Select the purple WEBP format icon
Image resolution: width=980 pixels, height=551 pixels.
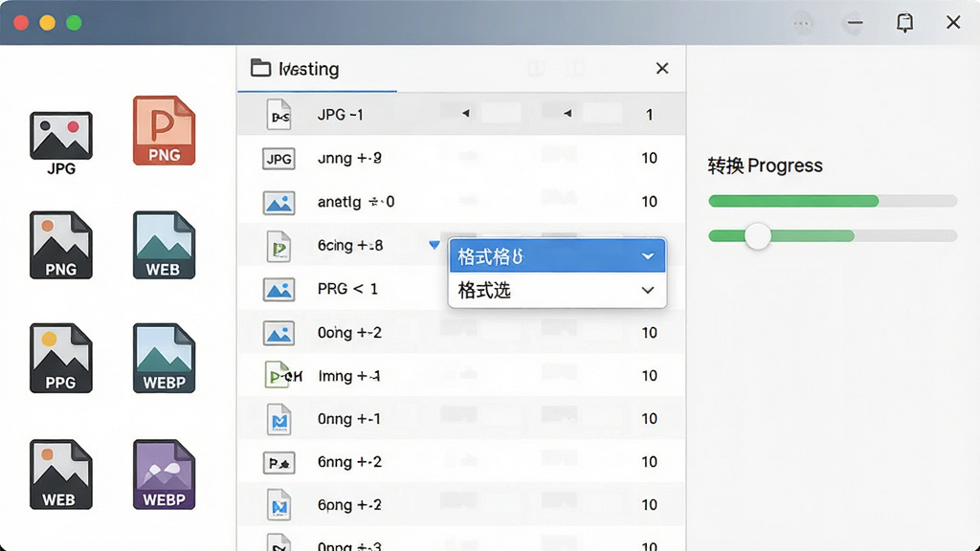(164, 474)
